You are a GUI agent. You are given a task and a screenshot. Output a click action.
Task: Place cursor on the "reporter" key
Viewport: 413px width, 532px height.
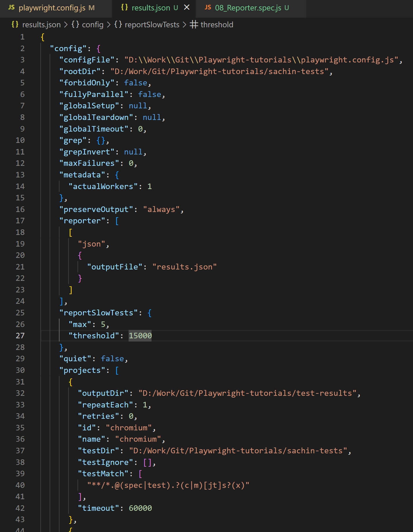point(82,221)
